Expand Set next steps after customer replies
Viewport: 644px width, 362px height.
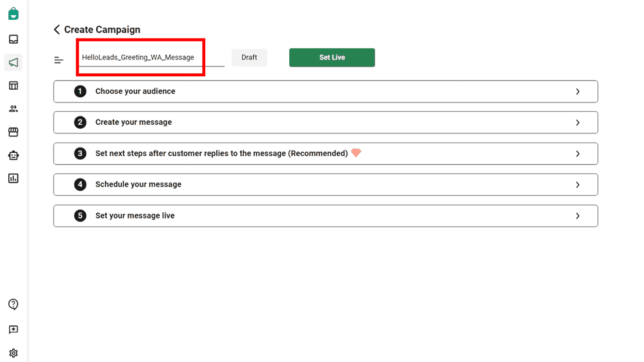tap(325, 153)
